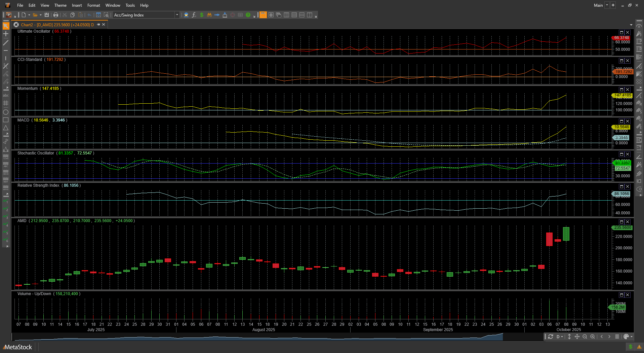Image resolution: width=644 pixels, height=353 pixels.
Task: Maximize the MACD indicator pane
Action: (621, 121)
